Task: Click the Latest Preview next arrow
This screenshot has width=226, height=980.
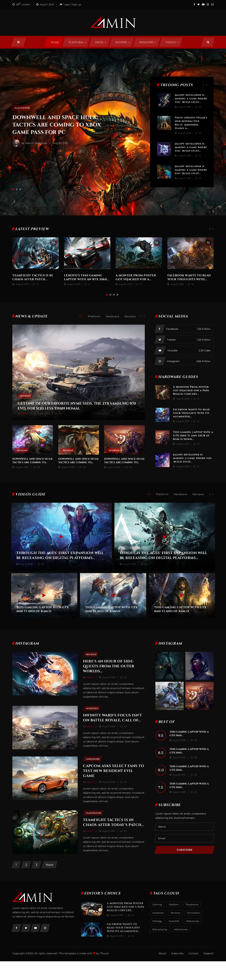Action: point(213,229)
